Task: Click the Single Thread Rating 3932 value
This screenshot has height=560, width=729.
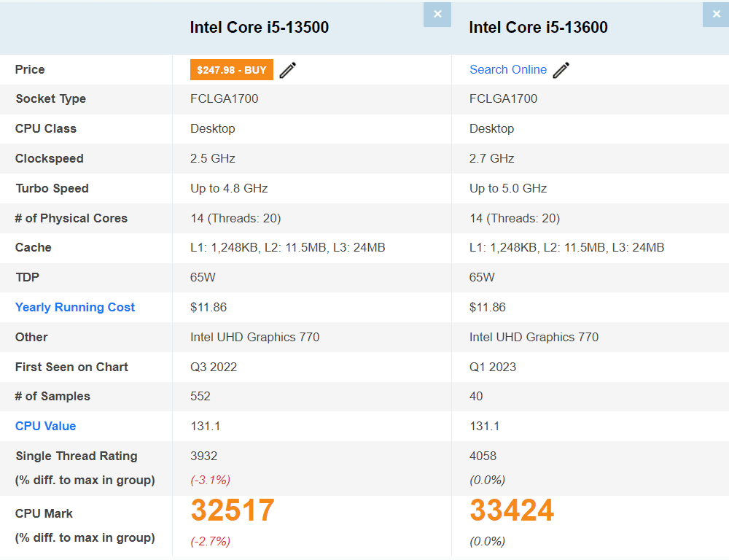Action: click(x=203, y=456)
